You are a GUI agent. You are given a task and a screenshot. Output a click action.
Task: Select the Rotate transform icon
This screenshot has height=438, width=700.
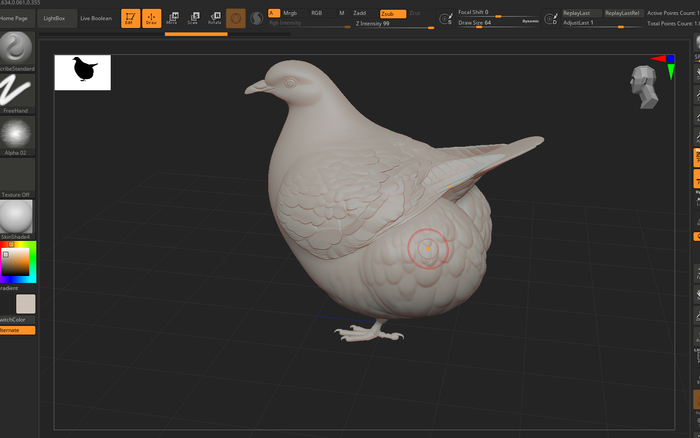point(215,18)
